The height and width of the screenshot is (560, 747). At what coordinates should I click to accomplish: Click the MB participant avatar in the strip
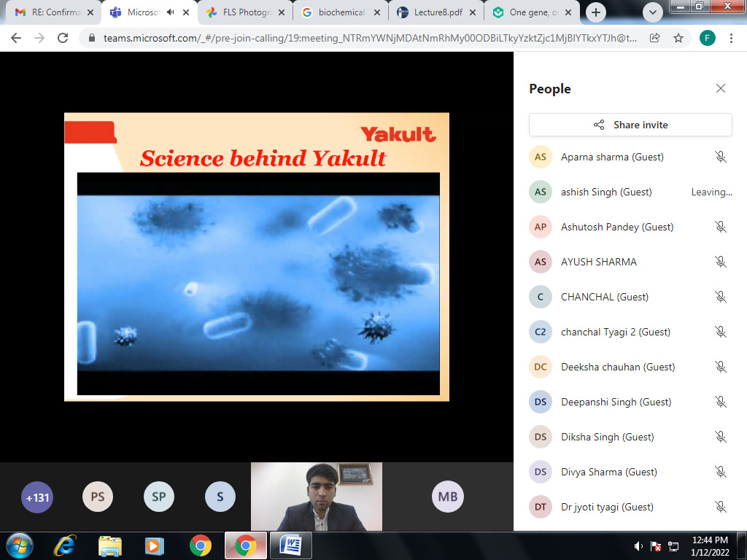[x=448, y=497]
